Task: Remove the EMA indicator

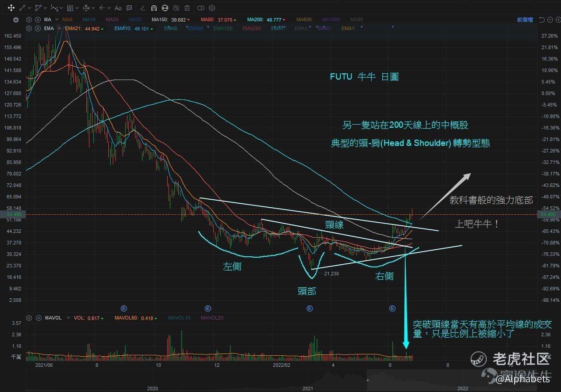Action: point(38,28)
